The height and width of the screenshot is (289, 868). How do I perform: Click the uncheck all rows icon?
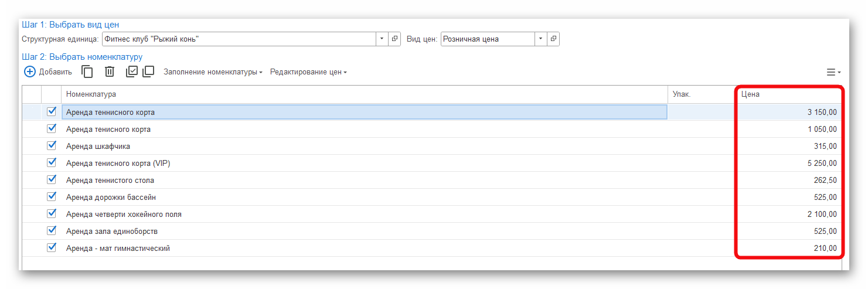click(x=148, y=72)
